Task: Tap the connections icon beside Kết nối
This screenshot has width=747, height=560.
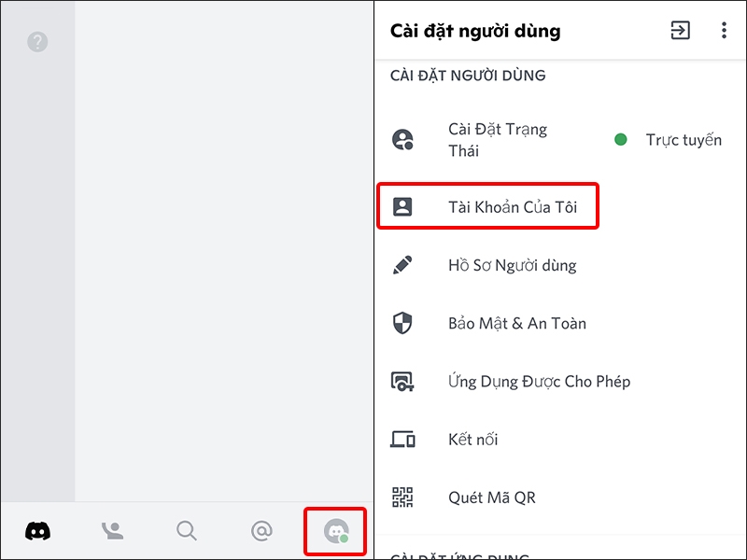Action: [x=402, y=439]
